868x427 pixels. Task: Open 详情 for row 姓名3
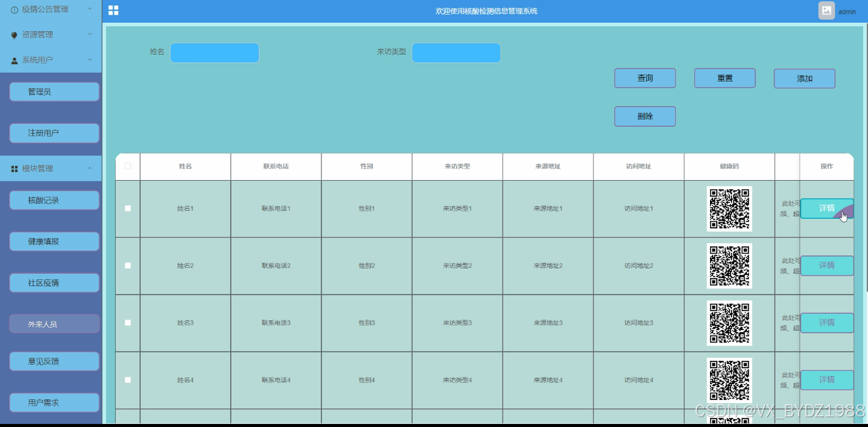pyautogui.click(x=827, y=322)
